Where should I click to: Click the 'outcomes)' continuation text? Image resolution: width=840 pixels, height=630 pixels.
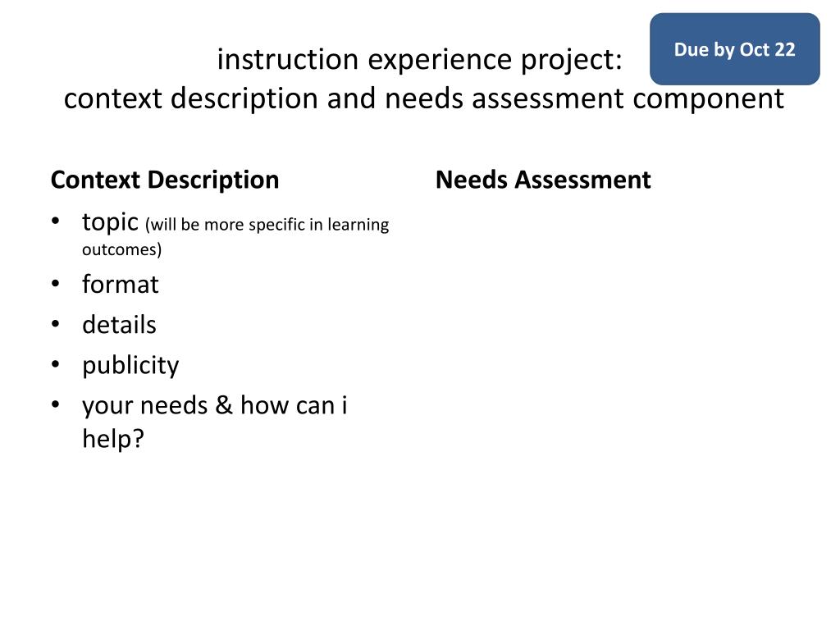(121, 249)
